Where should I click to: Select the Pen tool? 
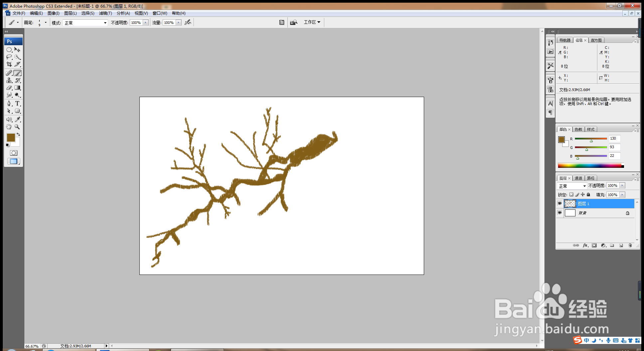[9, 104]
